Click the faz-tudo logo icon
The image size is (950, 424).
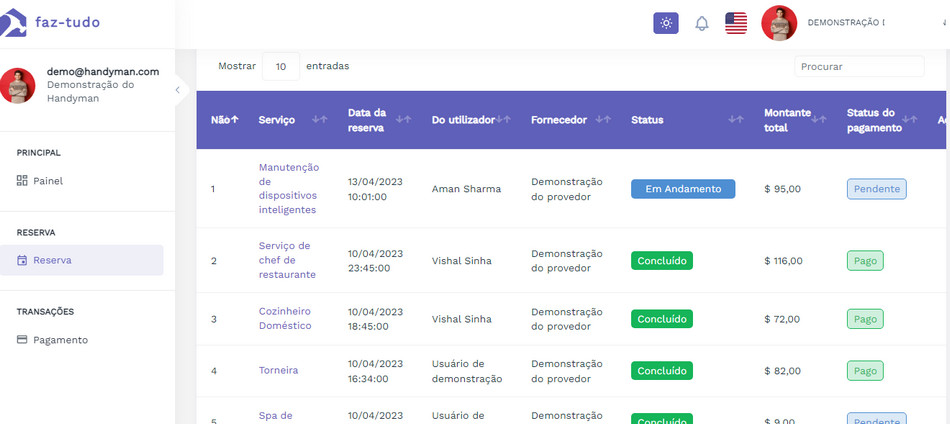12,23
